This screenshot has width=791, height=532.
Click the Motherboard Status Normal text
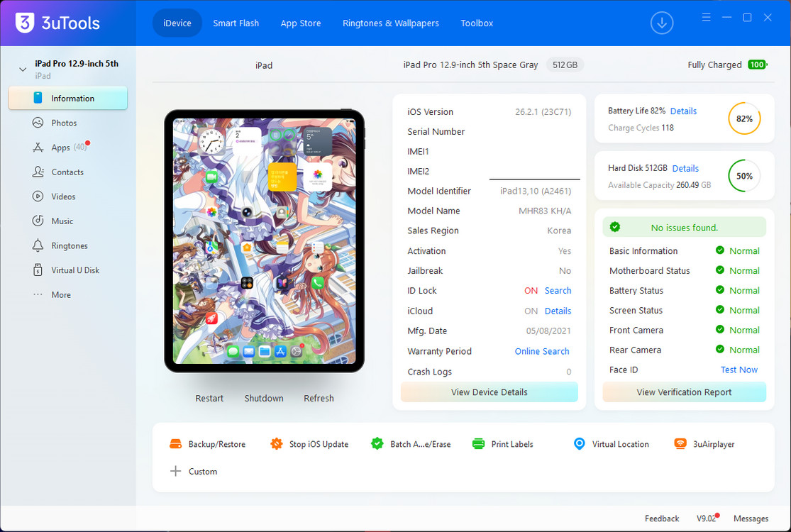click(744, 270)
